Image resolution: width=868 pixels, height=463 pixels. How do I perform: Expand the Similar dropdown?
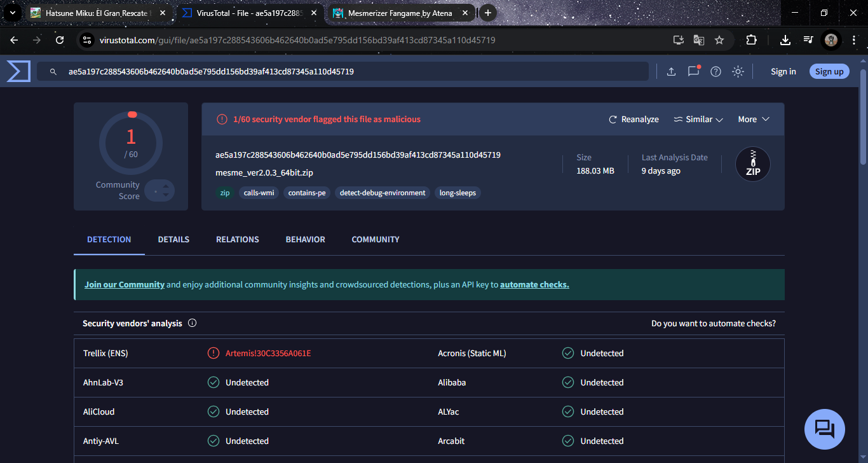[x=698, y=120]
